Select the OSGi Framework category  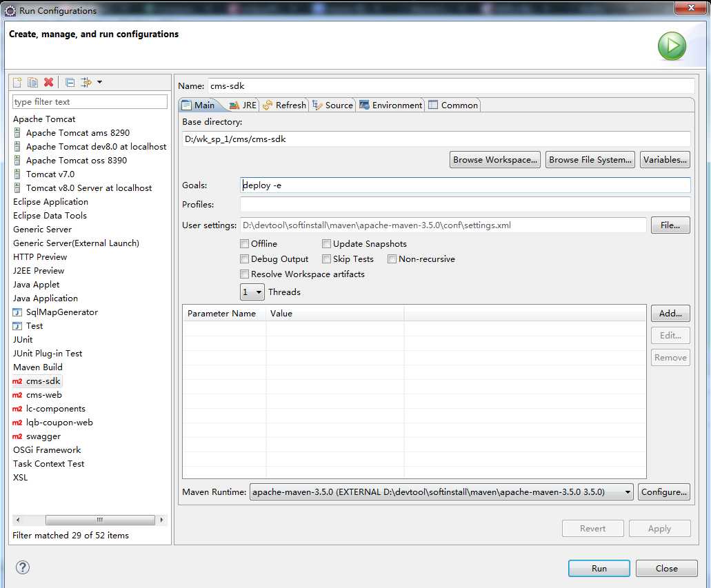(47, 449)
